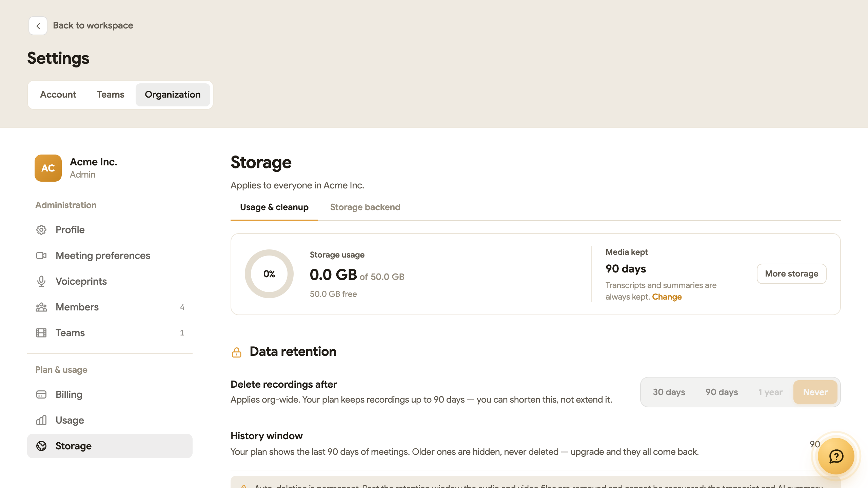Click the More storage button
This screenshot has width=868, height=488.
click(x=792, y=274)
